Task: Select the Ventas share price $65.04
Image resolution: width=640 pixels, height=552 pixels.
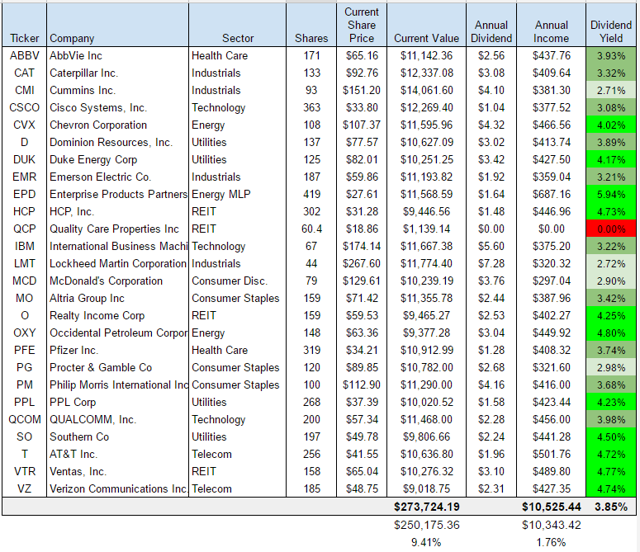Action: [x=361, y=472]
